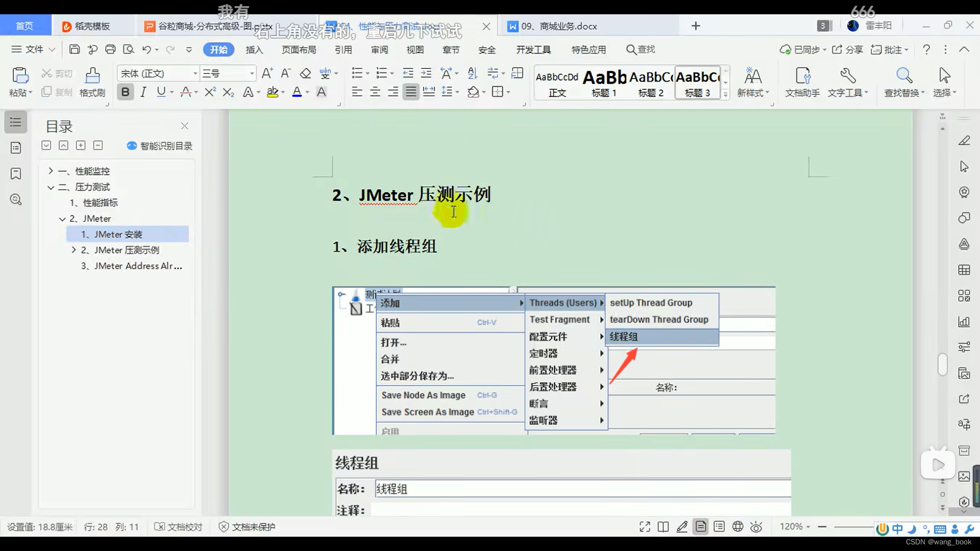Decrease paragraph indent
980x551 pixels.
[408, 73]
